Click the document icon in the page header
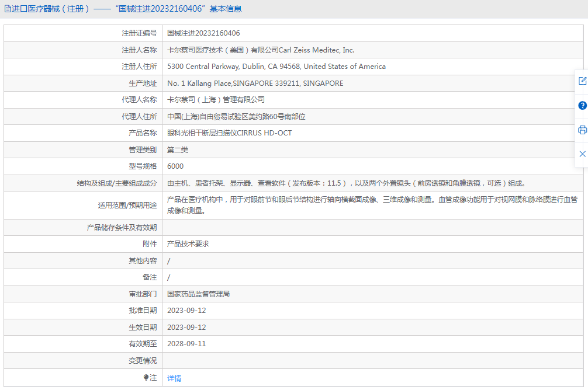The width and height of the screenshot is (588, 390). (8, 9)
